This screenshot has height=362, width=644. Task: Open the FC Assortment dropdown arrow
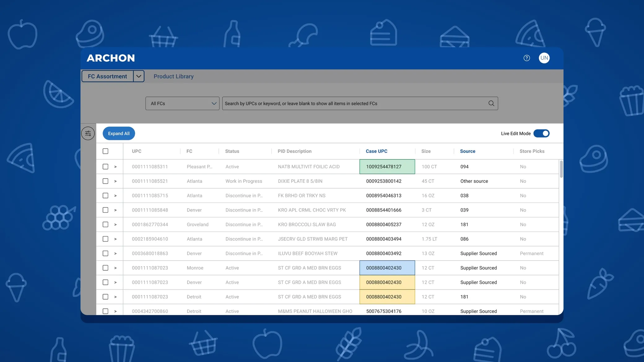pos(139,76)
